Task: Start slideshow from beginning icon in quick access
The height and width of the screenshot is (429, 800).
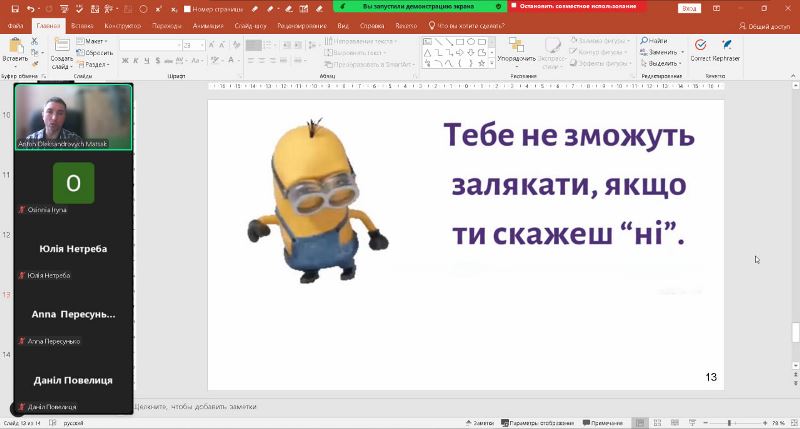Action: click(x=64, y=9)
